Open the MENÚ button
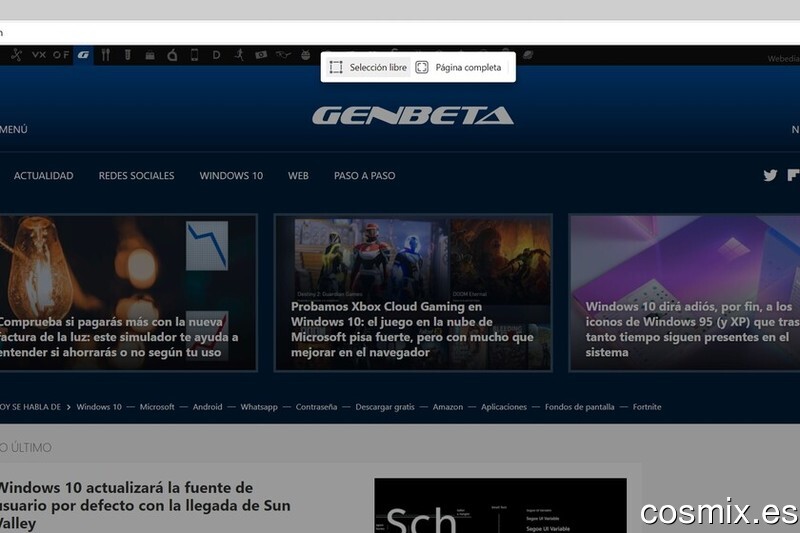Screen dimensions: 800x533 (x=14, y=130)
